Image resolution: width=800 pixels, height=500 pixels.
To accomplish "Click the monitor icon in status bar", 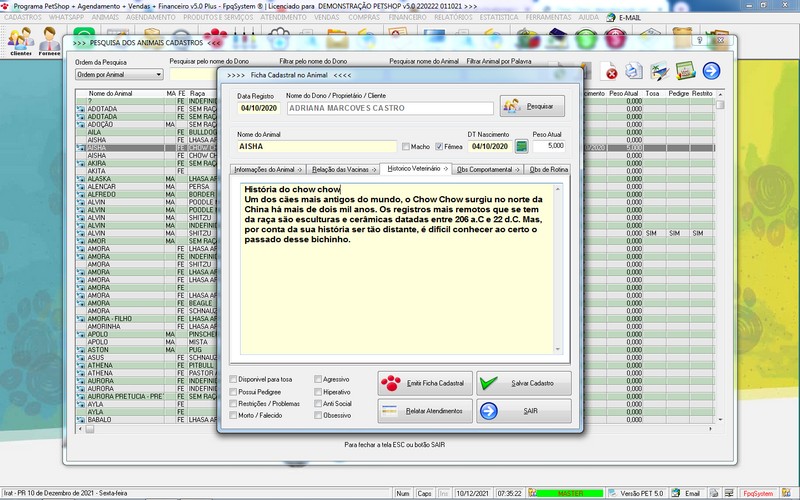I will 729,493.
